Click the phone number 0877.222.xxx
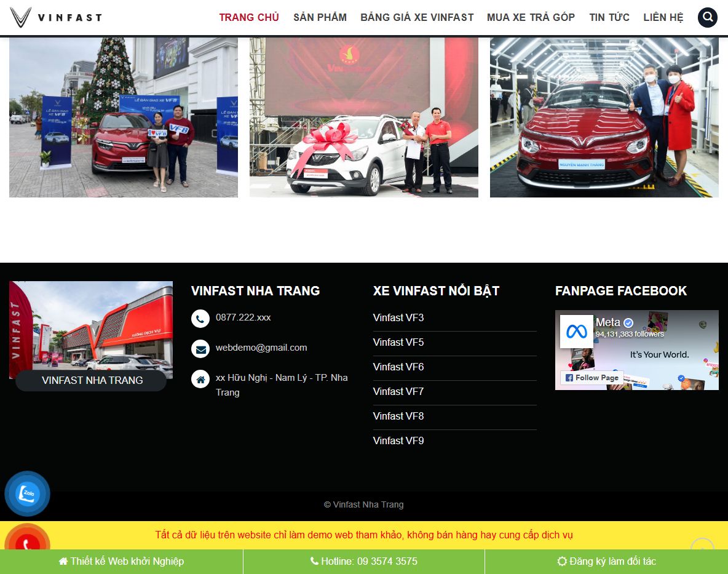 243,317
